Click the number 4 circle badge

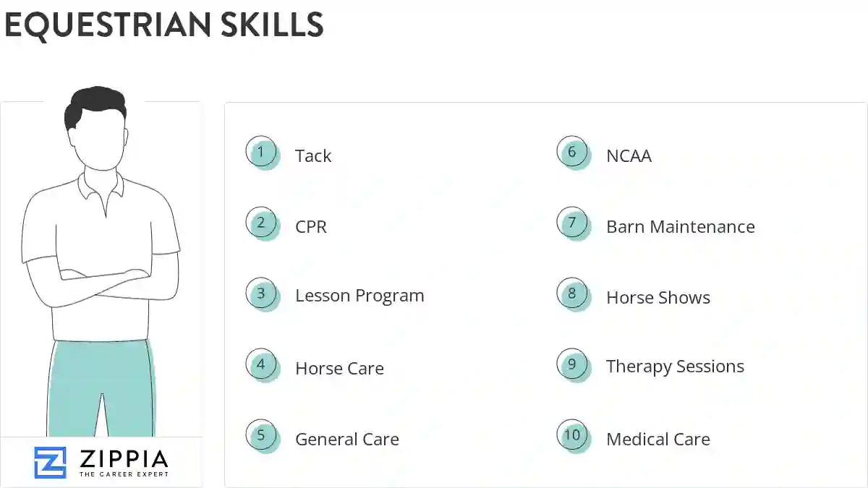pyautogui.click(x=262, y=365)
